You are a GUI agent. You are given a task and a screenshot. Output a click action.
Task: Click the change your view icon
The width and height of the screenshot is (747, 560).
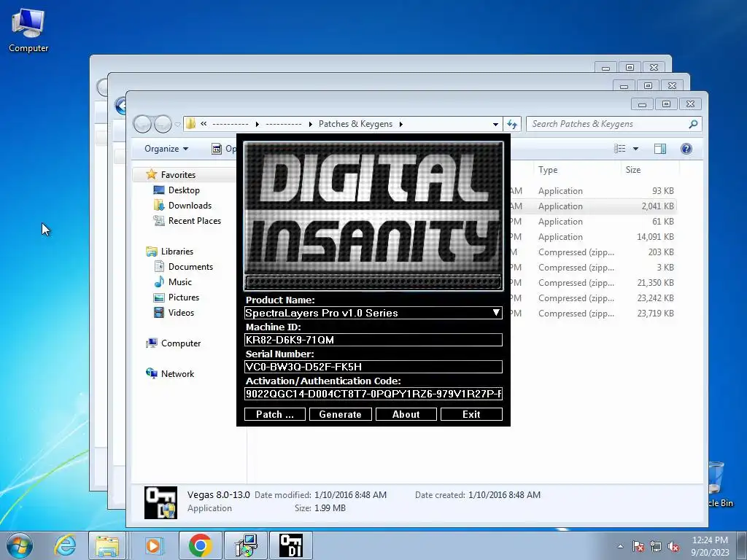pos(620,149)
